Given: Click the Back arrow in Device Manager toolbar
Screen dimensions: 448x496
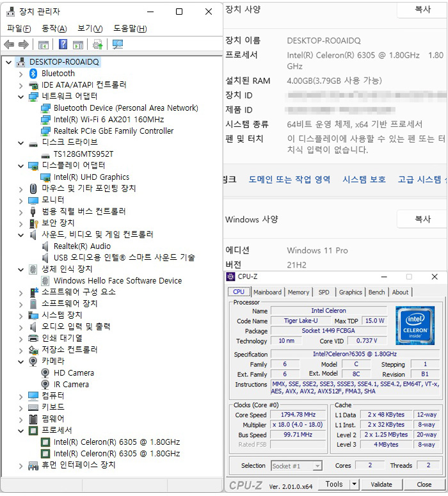Looking at the screenshot, I should click(9, 45).
